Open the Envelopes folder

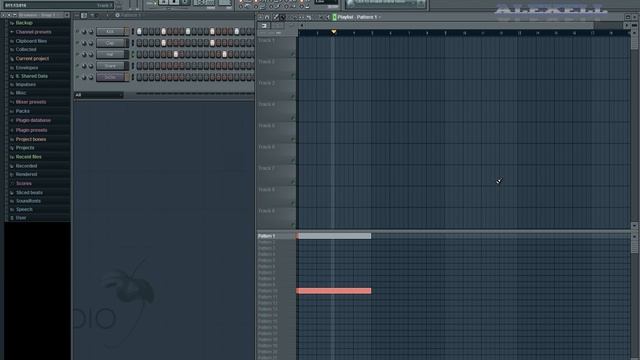27,68
